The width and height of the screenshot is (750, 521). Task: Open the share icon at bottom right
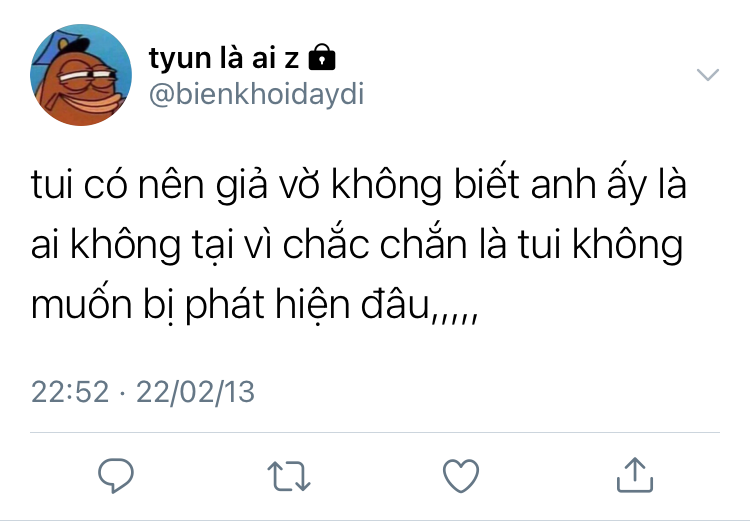(x=635, y=475)
